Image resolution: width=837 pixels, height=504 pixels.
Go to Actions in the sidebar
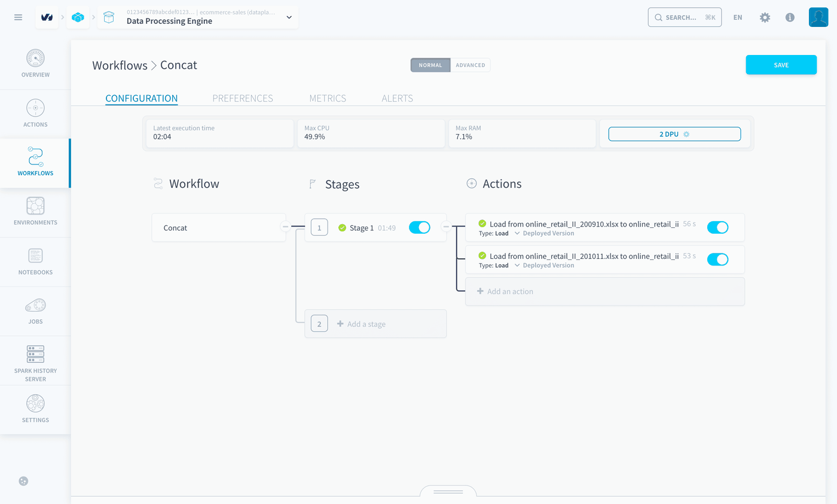click(x=35, y=114)
